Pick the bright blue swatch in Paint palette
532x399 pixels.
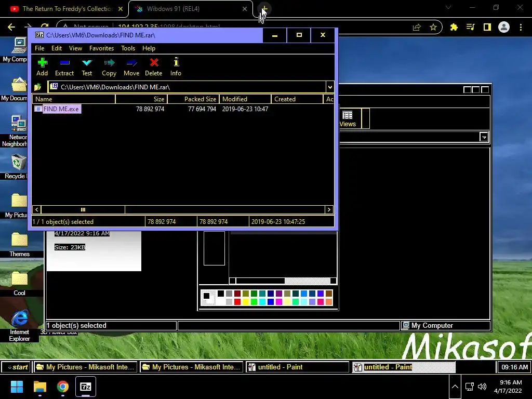click(270, 302)
